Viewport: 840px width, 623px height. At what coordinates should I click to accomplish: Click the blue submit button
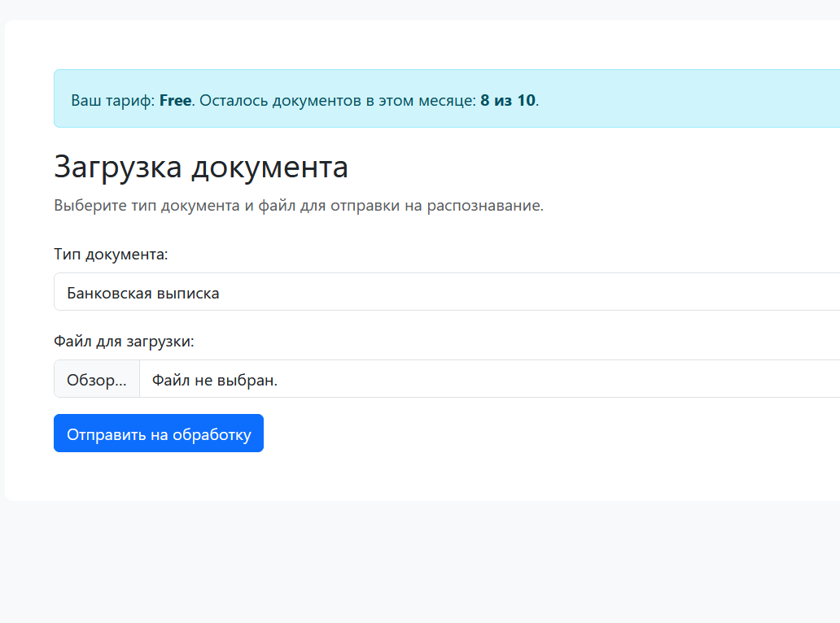click(x=158, y=433)
